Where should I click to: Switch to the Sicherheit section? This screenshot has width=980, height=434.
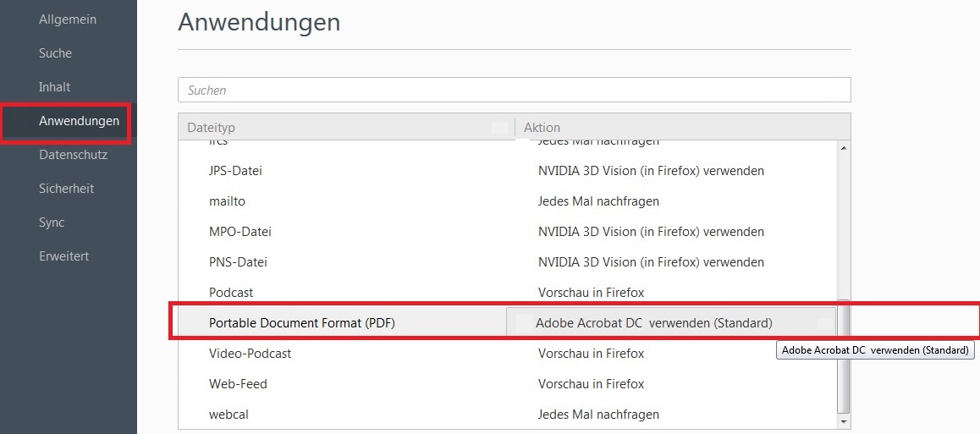66,188
